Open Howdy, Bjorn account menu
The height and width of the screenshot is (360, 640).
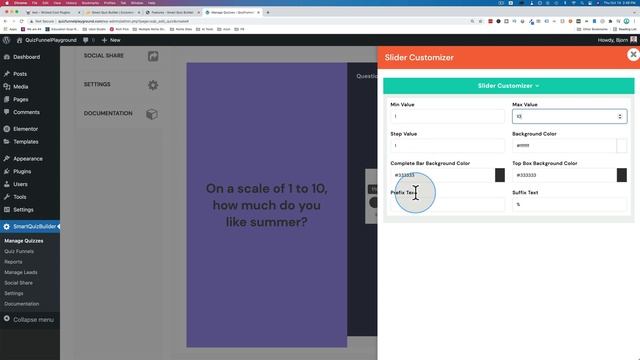617,40
